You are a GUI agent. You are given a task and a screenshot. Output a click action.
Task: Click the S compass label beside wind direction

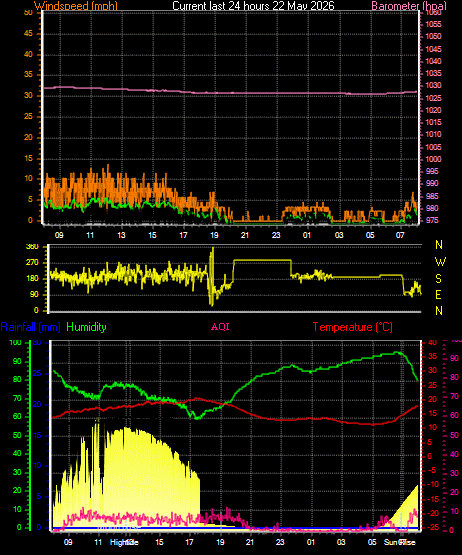[x=438, y=279]
